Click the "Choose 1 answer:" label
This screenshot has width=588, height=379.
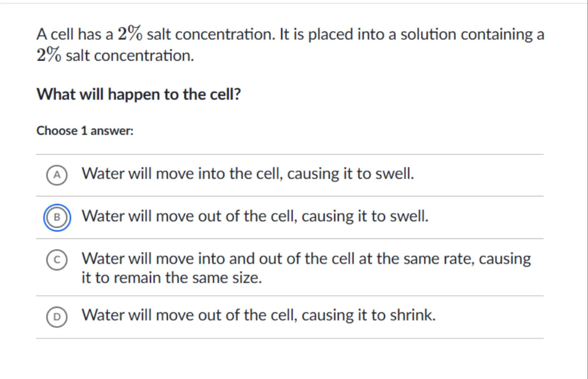(85, 131)
